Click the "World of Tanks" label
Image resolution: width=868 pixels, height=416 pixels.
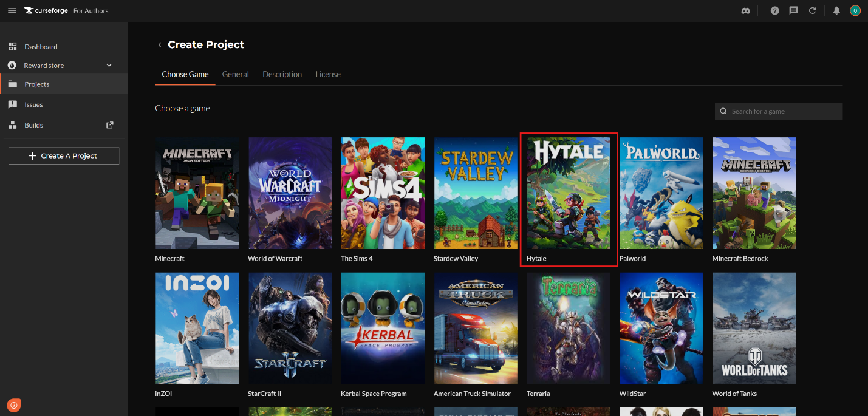[734, 394]
